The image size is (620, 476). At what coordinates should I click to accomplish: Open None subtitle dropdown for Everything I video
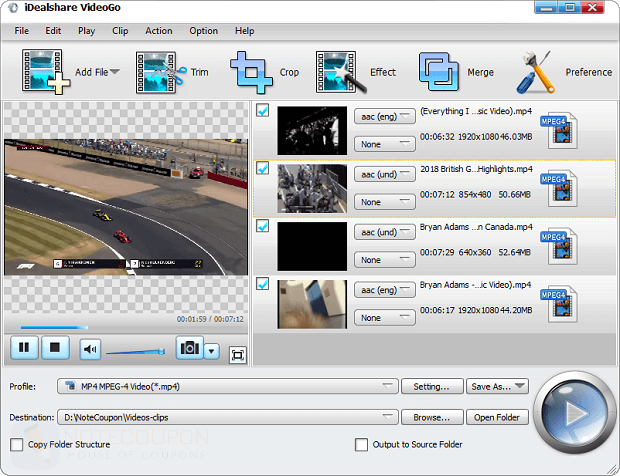(385, 144)
